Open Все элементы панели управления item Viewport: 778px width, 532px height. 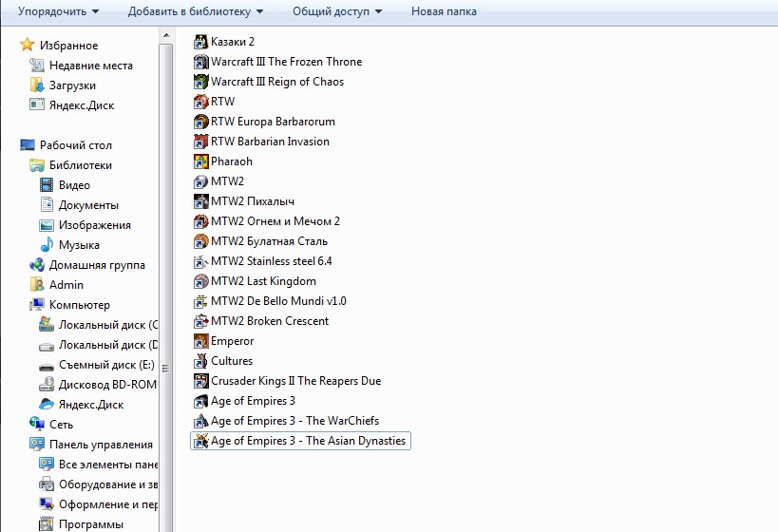(107, 465)
